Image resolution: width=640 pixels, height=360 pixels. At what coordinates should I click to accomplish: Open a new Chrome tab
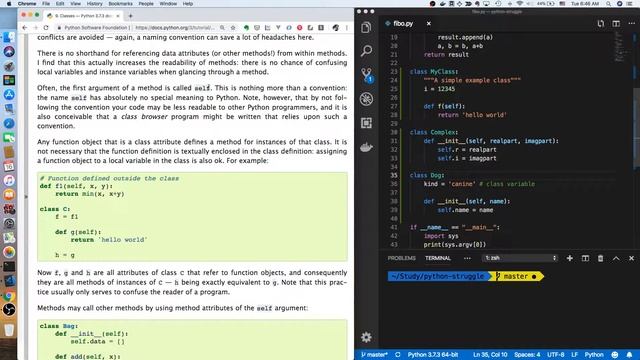pyautogui.click(x=131, y=16)
